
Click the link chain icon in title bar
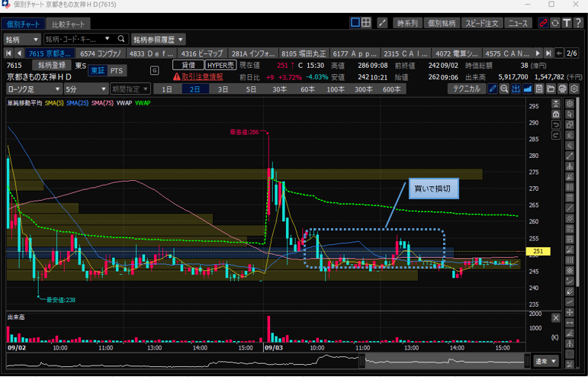(x=543, y=24)
